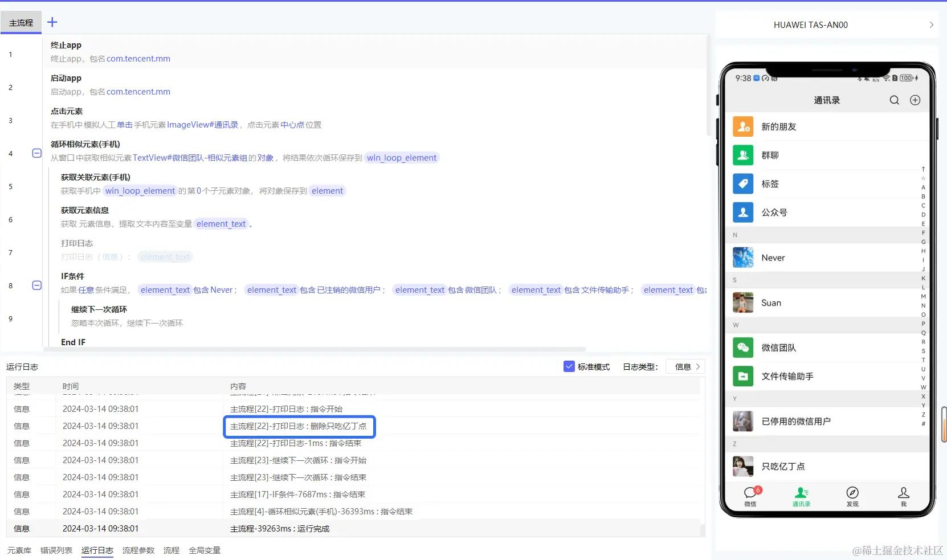Open 标签 icon in phone contacts
Viewport: 947px width, 560px height.
pyautogui.click(x=743, y=183)
